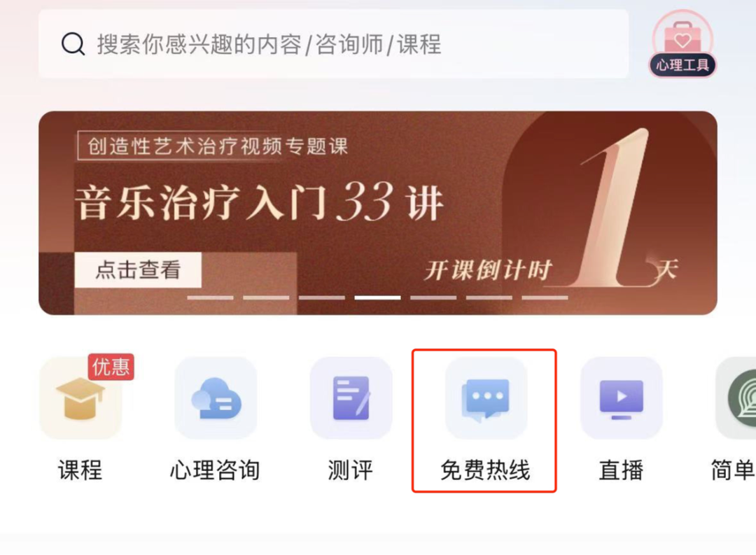Tap the 点击查看 button on the banner

click(x=138, y=270)
